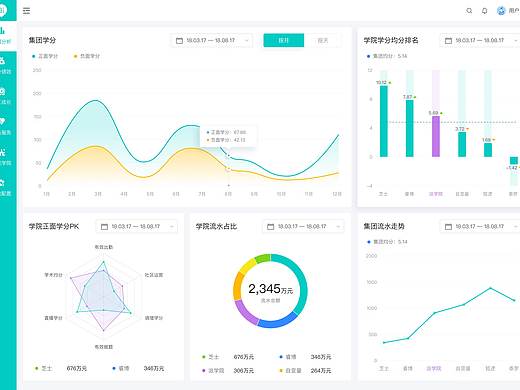
Task: Click the teal bar labeled 3.72
Action: [x=462, y=144]
